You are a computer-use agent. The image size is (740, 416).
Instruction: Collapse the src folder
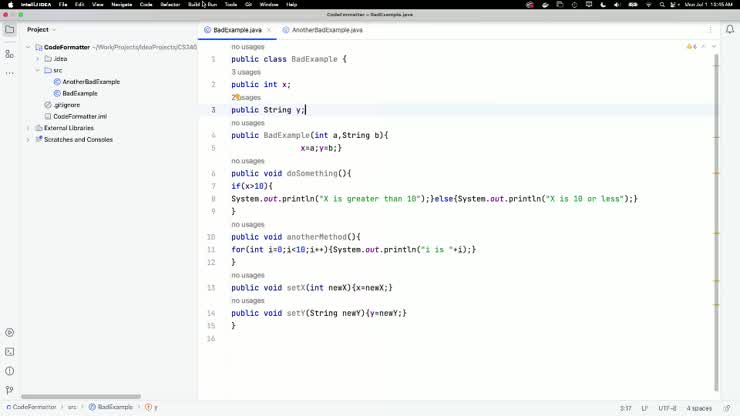click(38, 70)
